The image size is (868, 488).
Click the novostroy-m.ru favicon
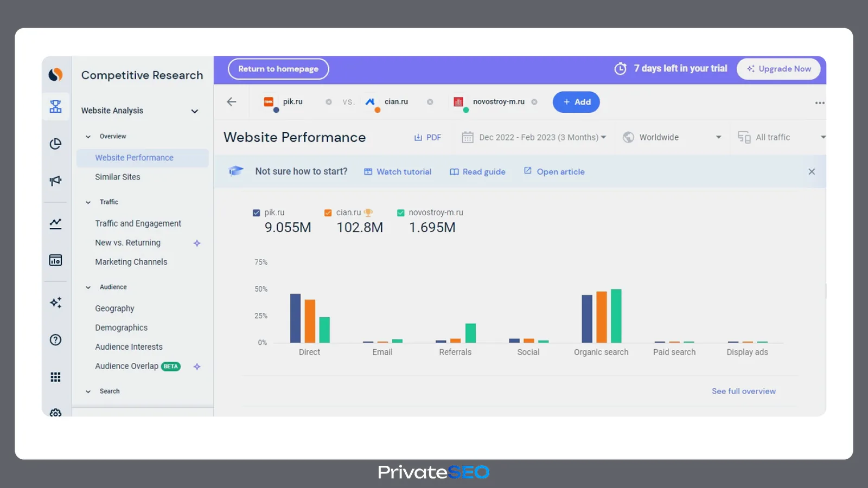[x=458, y=101]
